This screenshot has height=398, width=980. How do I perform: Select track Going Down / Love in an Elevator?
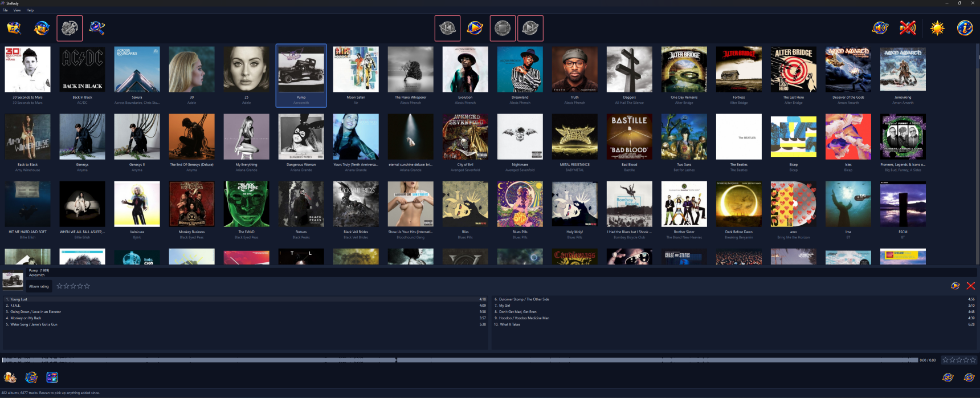(x=246, y=311)
